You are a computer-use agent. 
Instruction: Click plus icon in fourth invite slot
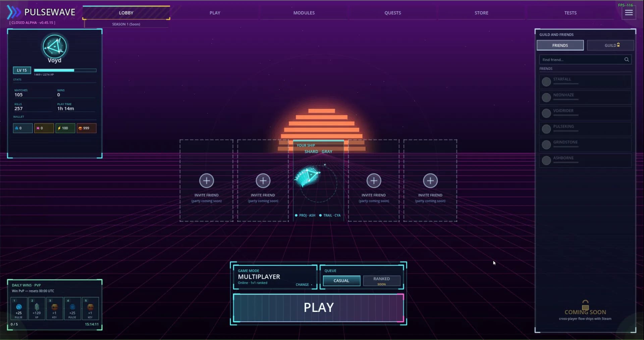[x=430, y=181]
